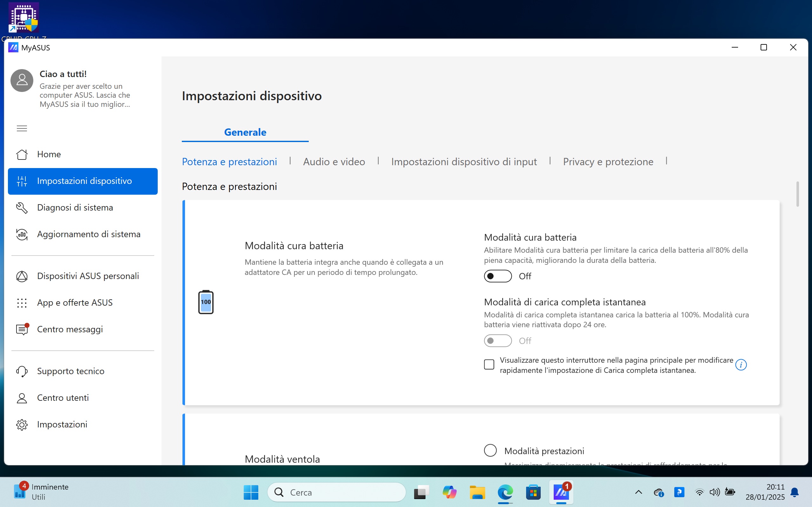Switch to the Generale tab
Viewport: 812px width, 507px height.
click(245, 133)
